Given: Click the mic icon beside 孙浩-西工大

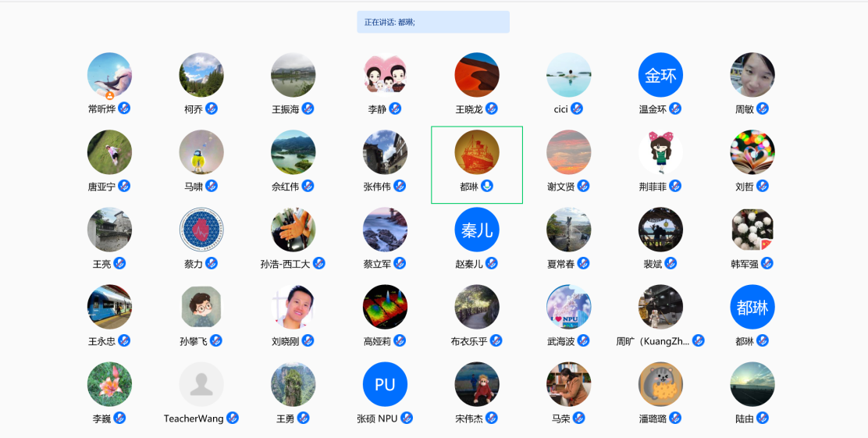Looking at the screenshot, I should (318, 263).
